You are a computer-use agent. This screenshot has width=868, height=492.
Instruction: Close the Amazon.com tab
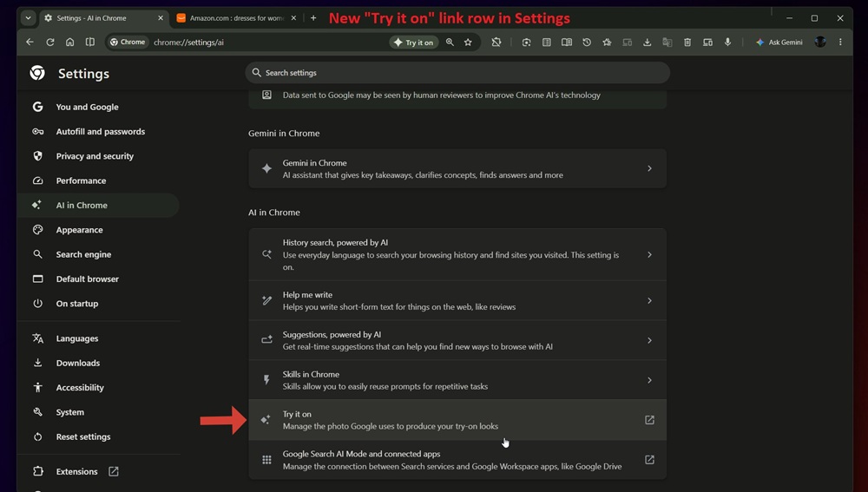(x=293, y=18)
